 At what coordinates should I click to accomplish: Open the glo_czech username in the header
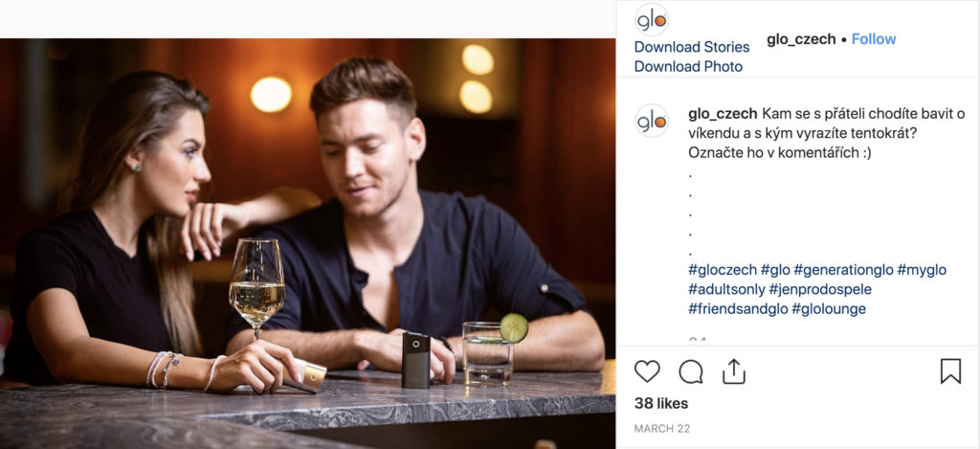tap(801, 38)
